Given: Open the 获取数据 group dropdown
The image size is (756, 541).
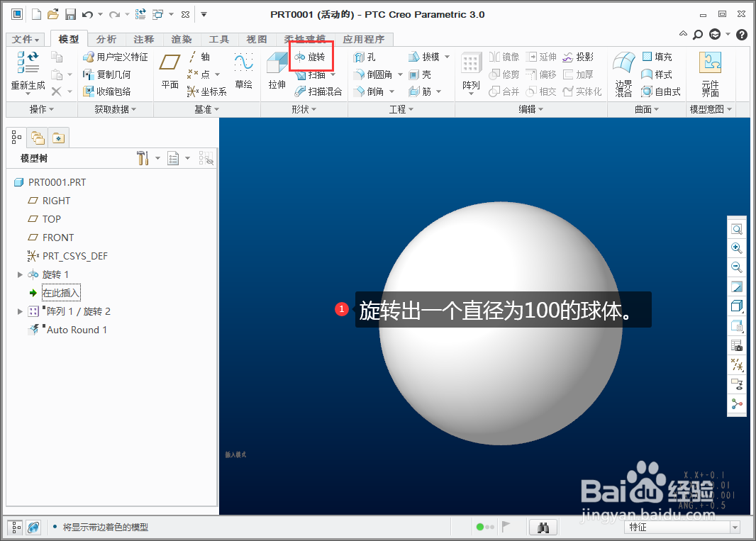Looking at the screenshot, I should (x=115, y=109).
